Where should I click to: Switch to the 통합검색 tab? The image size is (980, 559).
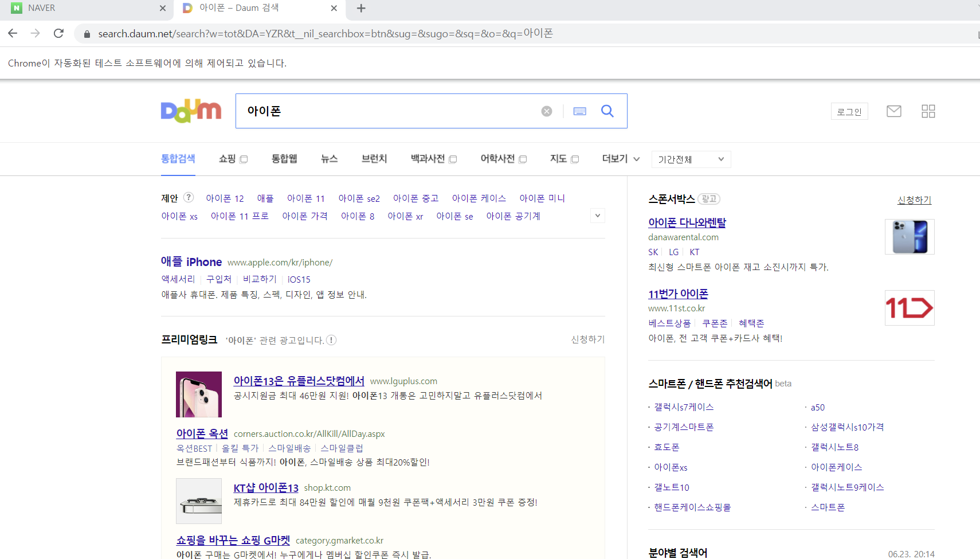[178, 159]
